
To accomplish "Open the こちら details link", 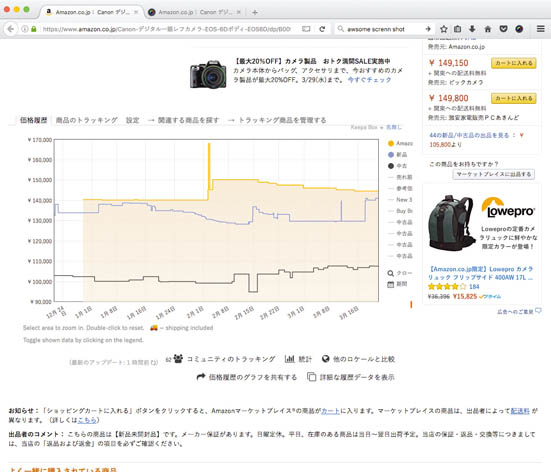I will coord(87,420).
